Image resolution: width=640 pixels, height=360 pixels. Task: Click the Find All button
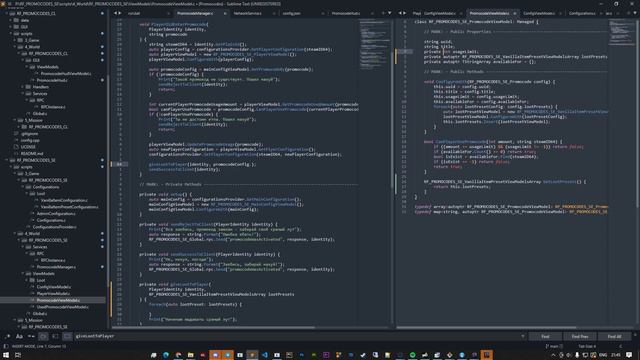[x=614, y=336]
